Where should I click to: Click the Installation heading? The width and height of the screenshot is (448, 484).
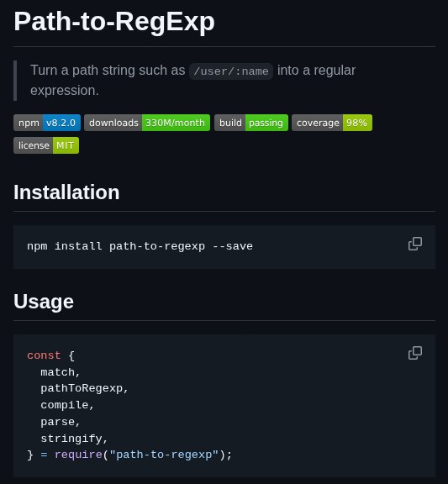(66, 192)
